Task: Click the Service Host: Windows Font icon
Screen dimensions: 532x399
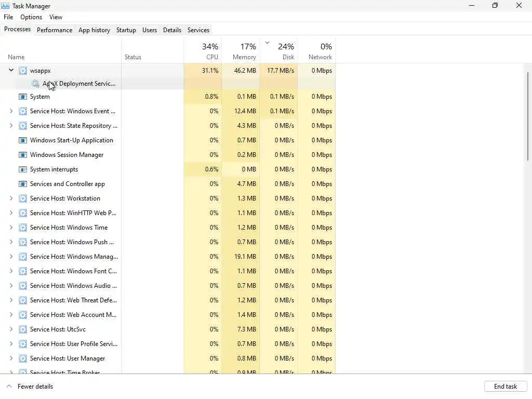Action: [x=23, y=271]
